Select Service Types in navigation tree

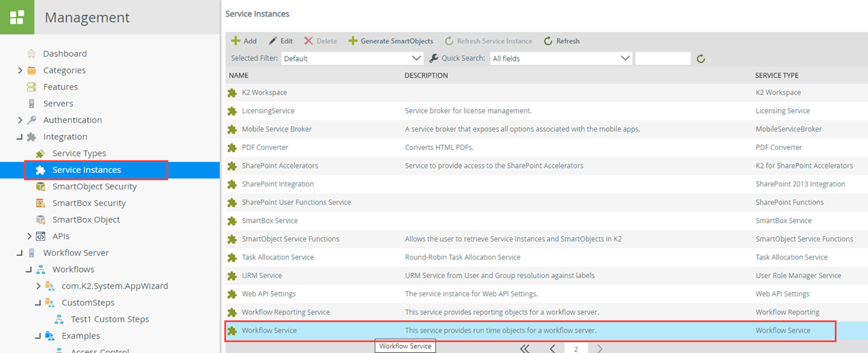[79, 154]
